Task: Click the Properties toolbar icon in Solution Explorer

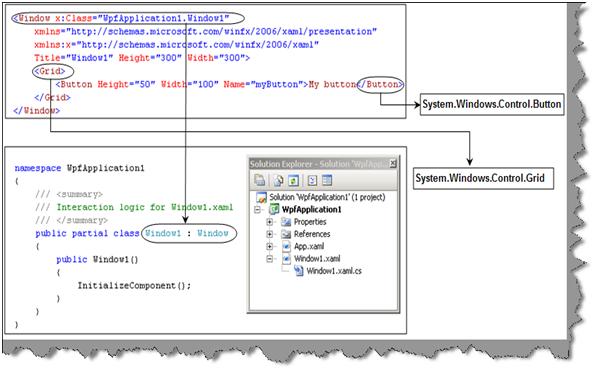Action: coord(260,180)
